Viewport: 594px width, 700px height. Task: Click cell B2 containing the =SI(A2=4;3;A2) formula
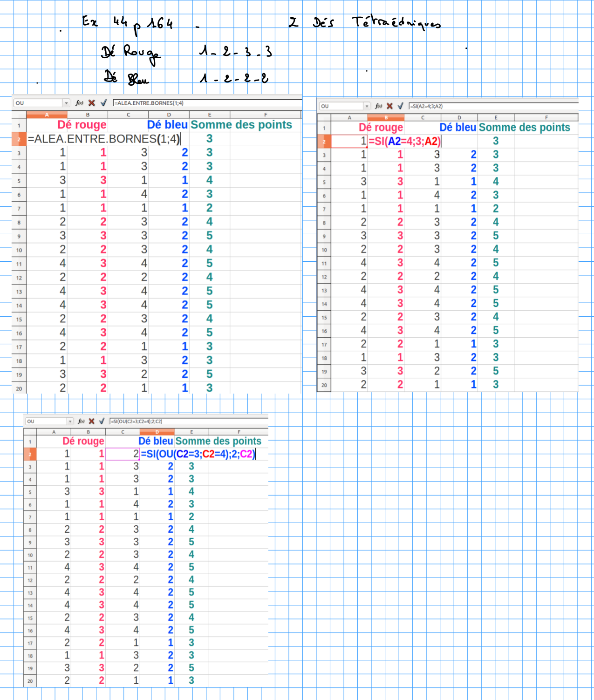404,141
